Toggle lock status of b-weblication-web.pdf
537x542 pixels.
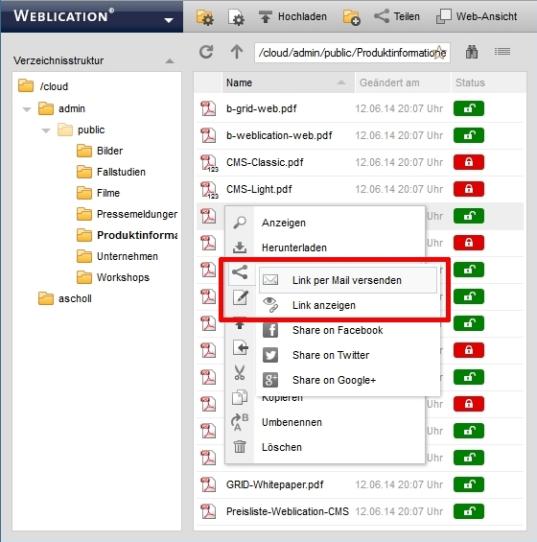click(469, 136)
